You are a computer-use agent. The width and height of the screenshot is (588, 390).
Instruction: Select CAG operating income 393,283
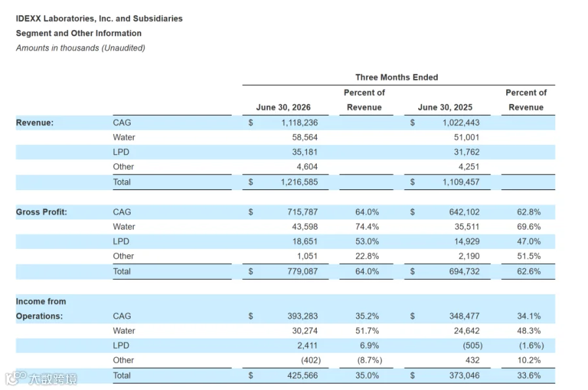(x=302, y=316)
